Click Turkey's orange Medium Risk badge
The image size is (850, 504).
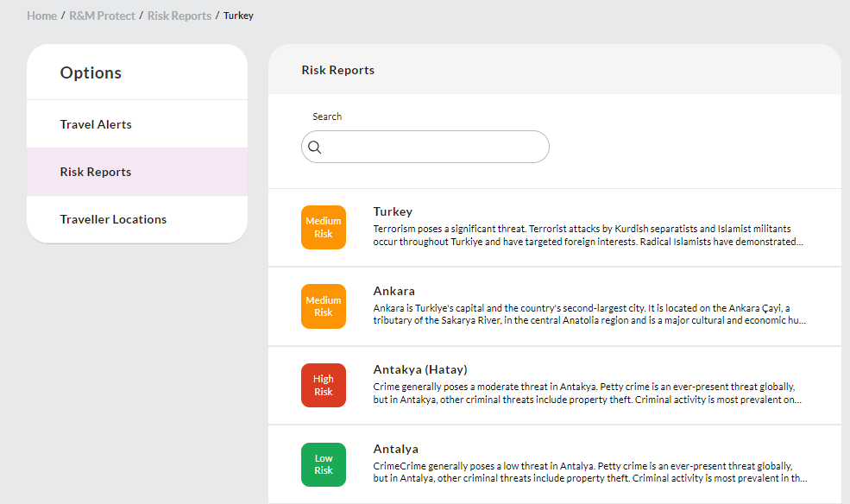[324, 228]
